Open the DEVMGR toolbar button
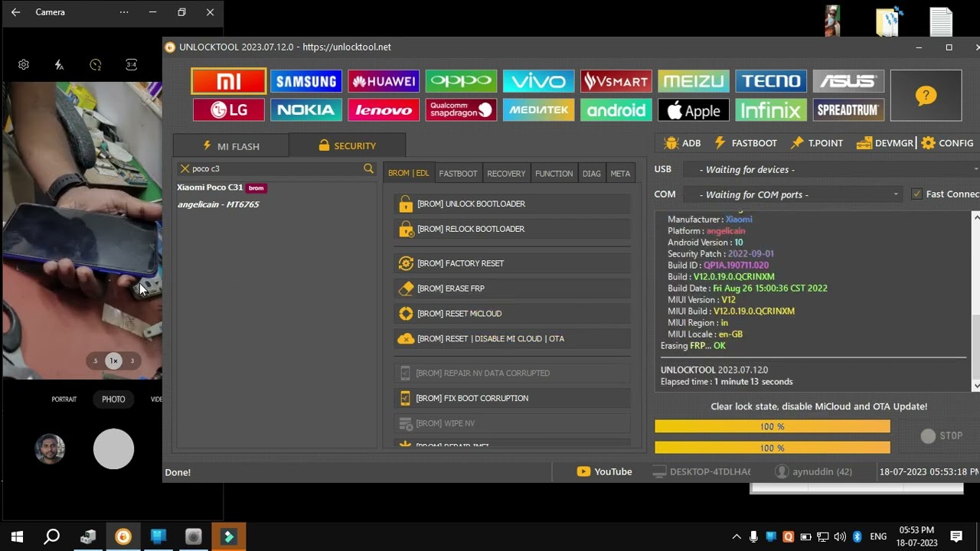Image resolution: width=980 pixels, height=551 pixels. click(884, 143)
